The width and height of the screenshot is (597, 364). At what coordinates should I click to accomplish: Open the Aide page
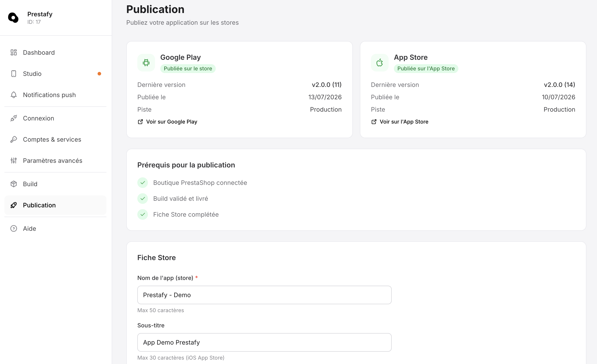[55, 229]
